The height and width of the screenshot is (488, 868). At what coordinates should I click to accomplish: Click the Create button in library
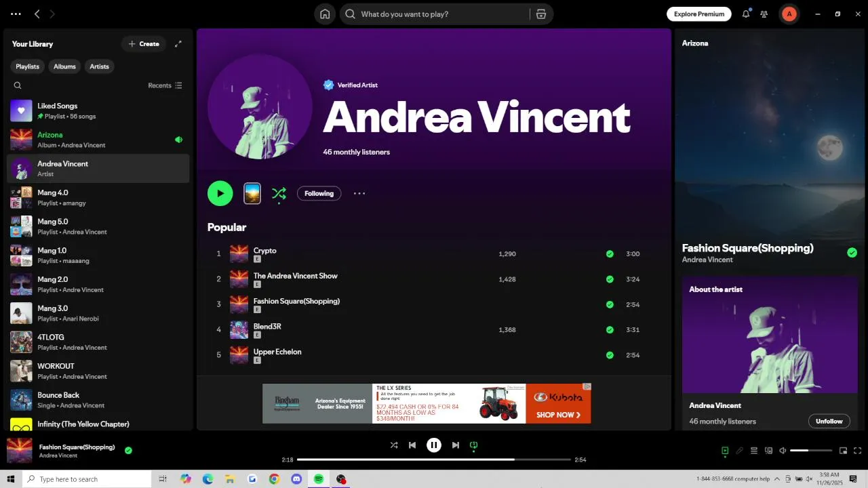click(144, 44)
